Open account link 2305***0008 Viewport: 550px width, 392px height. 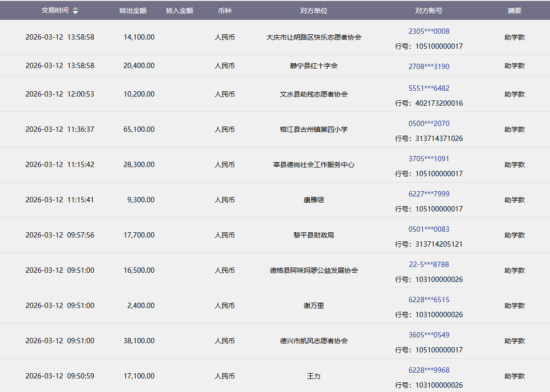[429, 31]
